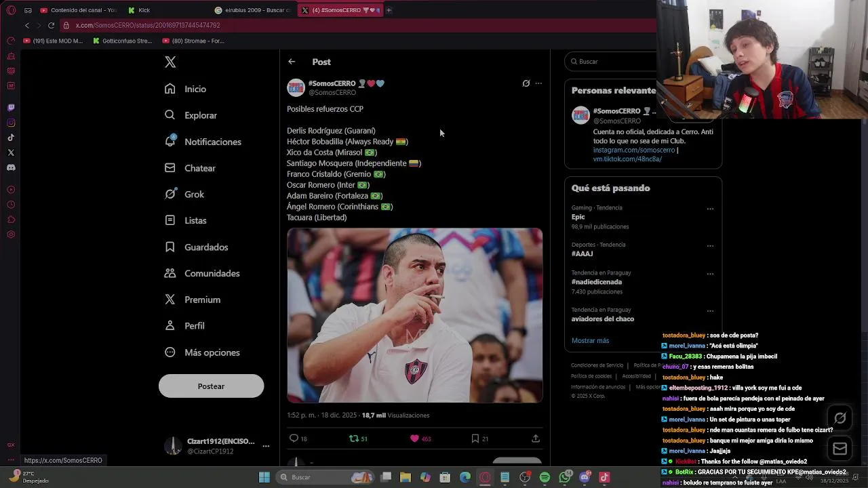Screen dimensions: 868x488
Task: Open the Gotticonfuso Stre... bookmark
Action: tap(122, 41)
